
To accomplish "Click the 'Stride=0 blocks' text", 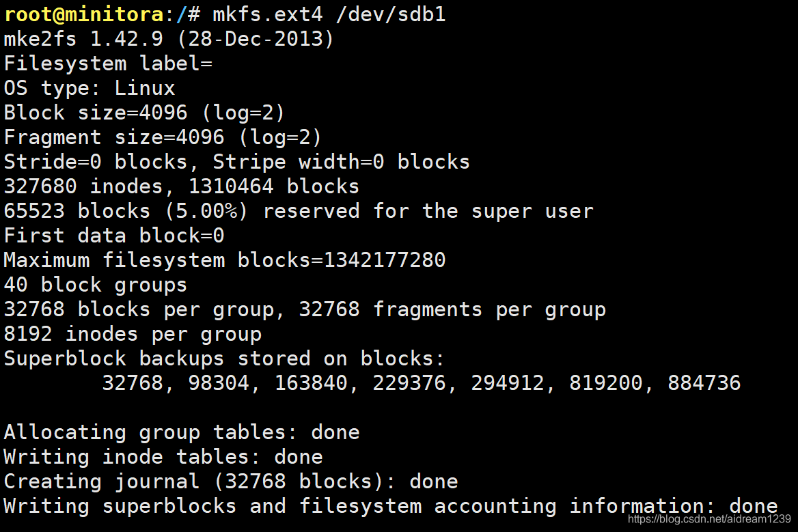I will (96, 162).
